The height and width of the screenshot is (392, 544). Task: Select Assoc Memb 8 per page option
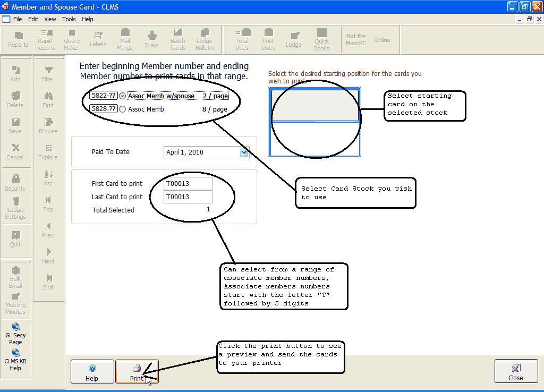tap(123, 109)
